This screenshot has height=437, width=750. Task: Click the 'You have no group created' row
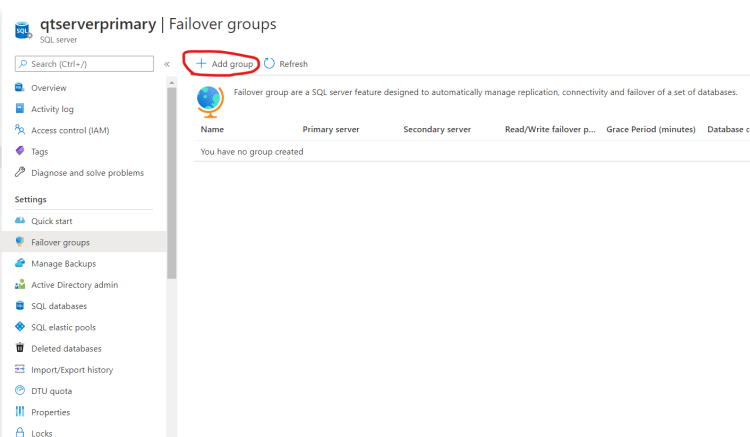click(472, 152)
